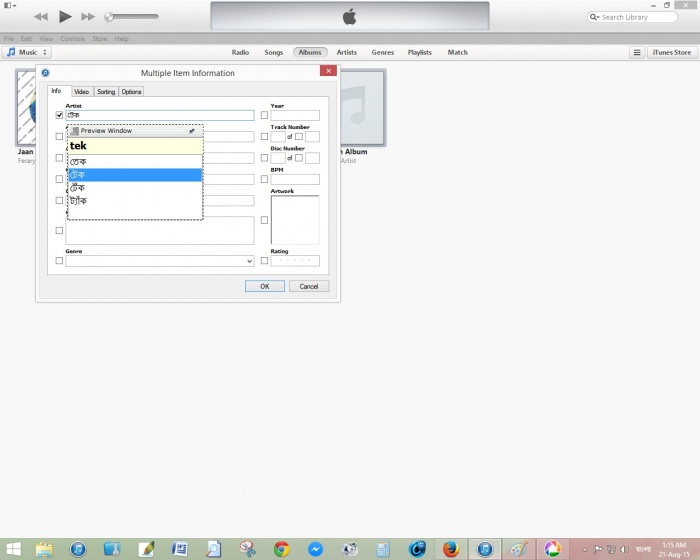Click the magnifier icon in Search Library

point(593,17)
